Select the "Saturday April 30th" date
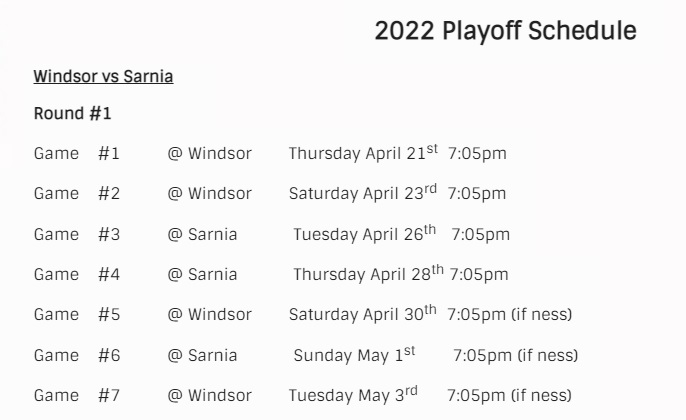The width and height of the screenshot is (686, 420). coord(362,314)
